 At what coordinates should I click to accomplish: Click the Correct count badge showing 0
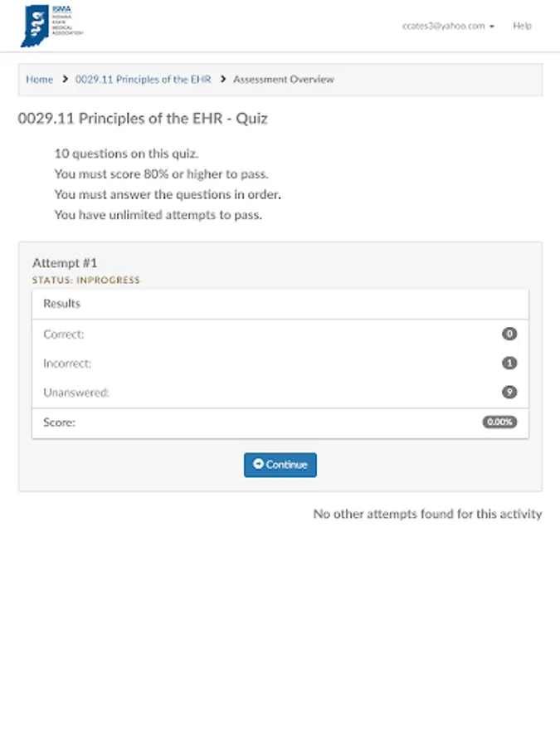click(x=509, y=334)
